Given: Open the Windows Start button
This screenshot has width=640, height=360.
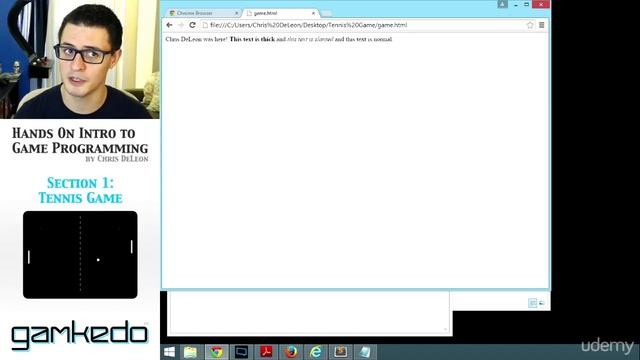Looking at the screenshot, I should [x=169, y=352].
